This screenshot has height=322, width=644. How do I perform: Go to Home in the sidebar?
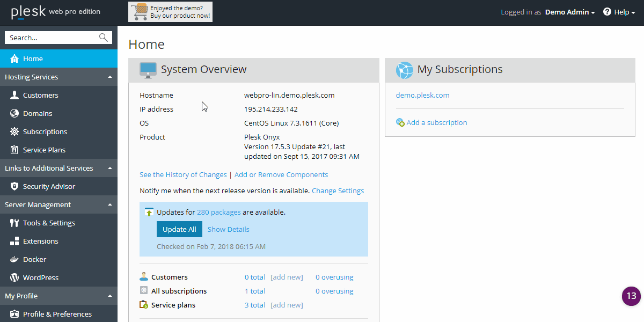click(x=58, y=58)
